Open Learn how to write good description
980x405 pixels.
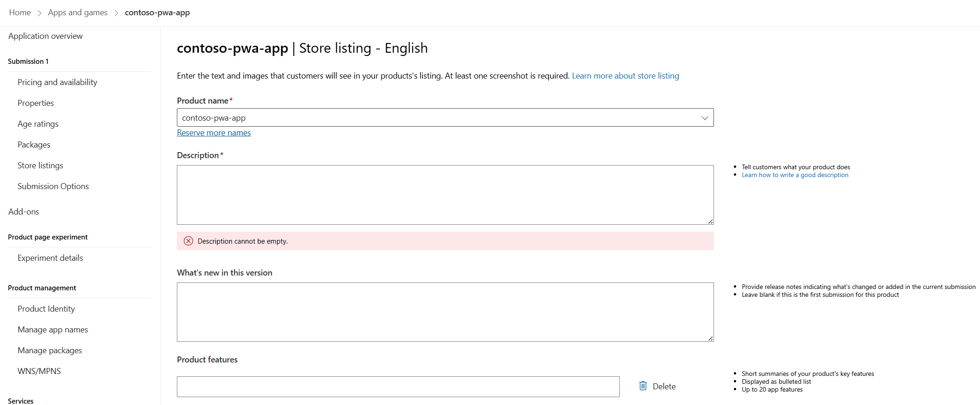pos(795,175)
